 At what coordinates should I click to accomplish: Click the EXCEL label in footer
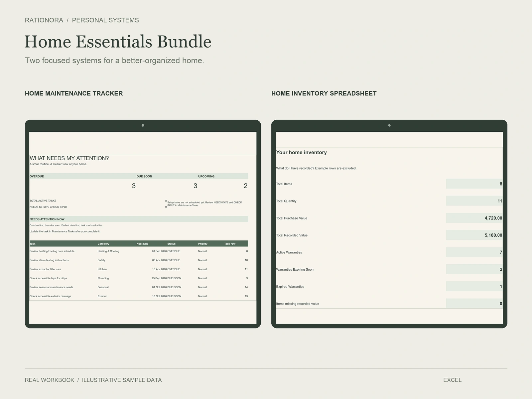pos(452,380)
